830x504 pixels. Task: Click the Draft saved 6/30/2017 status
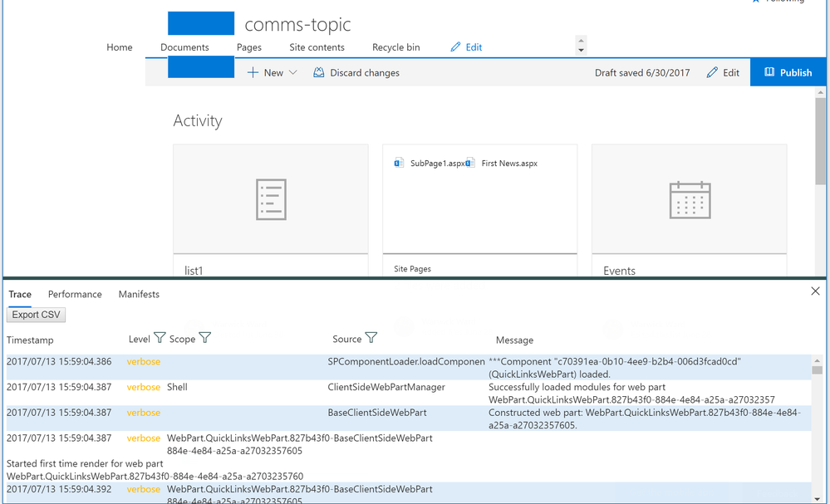coord(642,72)
